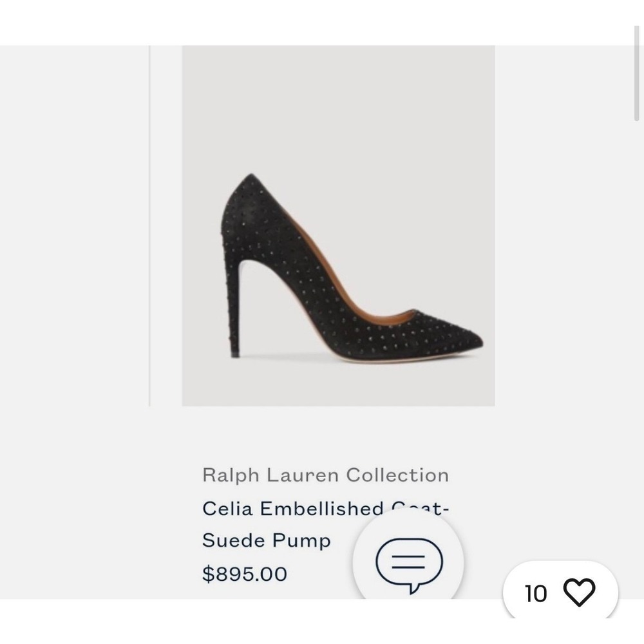Click the word Collection in brand name

click(397, 475)
